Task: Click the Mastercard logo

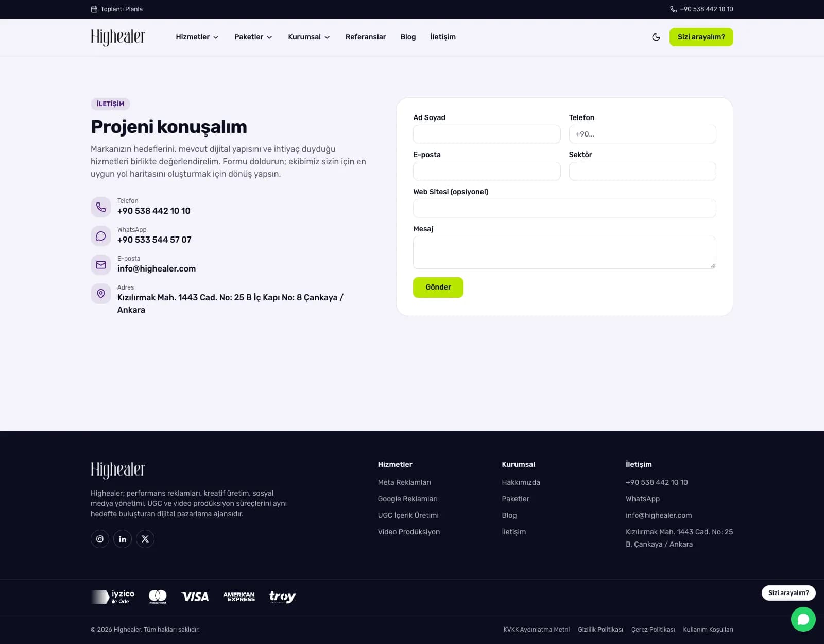Action: pyautogui.click(x=158, y=597)
